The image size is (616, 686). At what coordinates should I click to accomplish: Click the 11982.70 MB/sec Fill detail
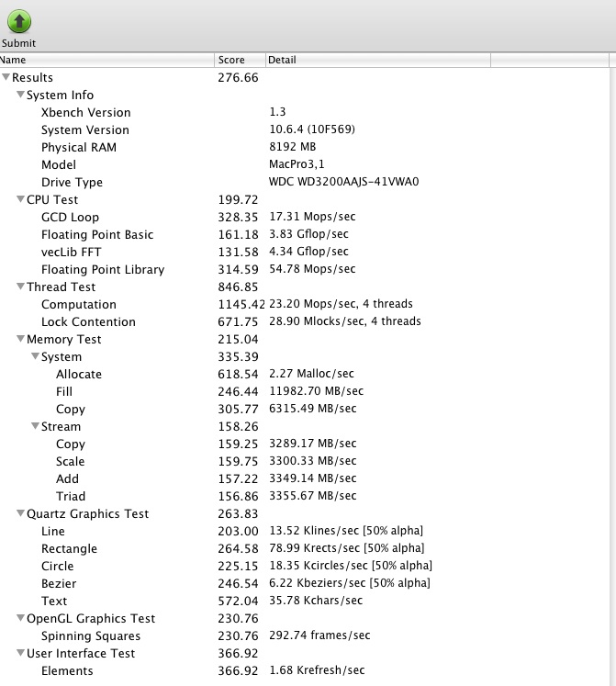(x=317, y=390)
